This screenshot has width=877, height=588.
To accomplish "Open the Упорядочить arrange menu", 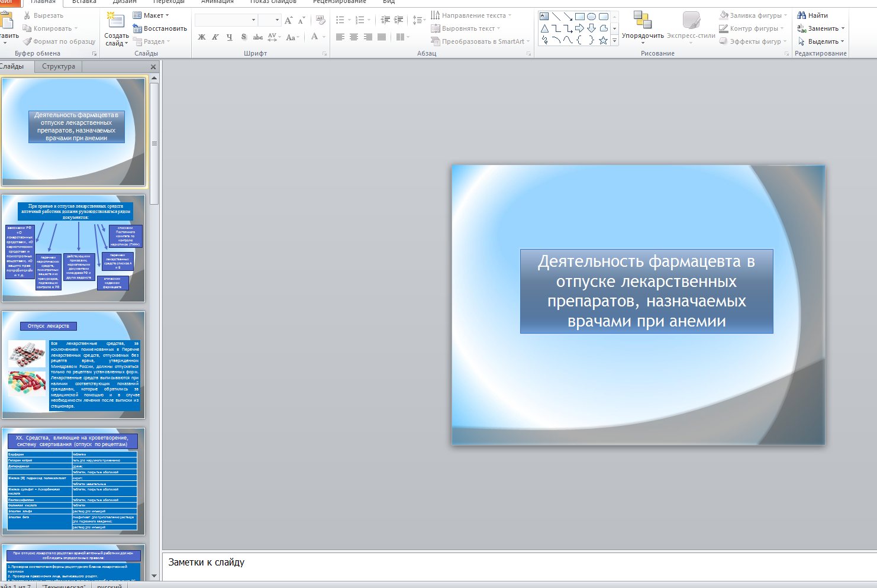I will coord(643,27).
